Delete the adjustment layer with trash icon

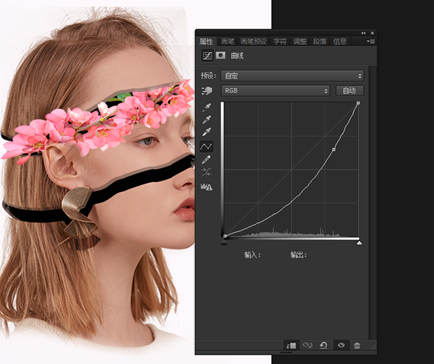[357, 345]
